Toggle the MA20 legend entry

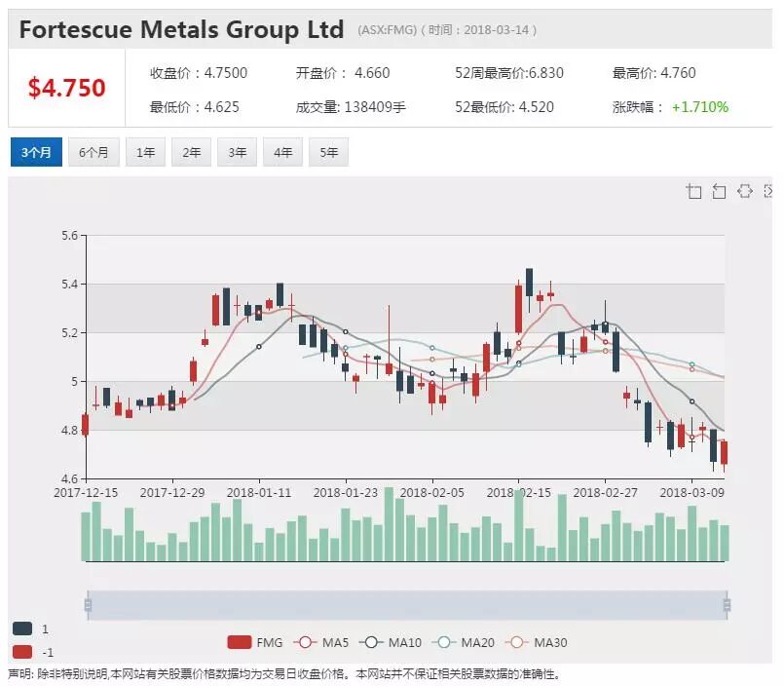click(463, 642)
